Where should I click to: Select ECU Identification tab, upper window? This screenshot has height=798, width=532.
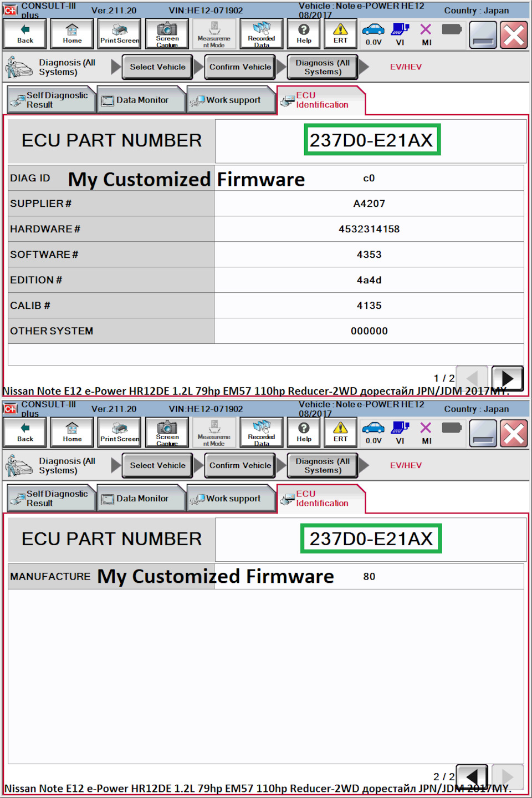pyautogui.click(x=321, y=100)
